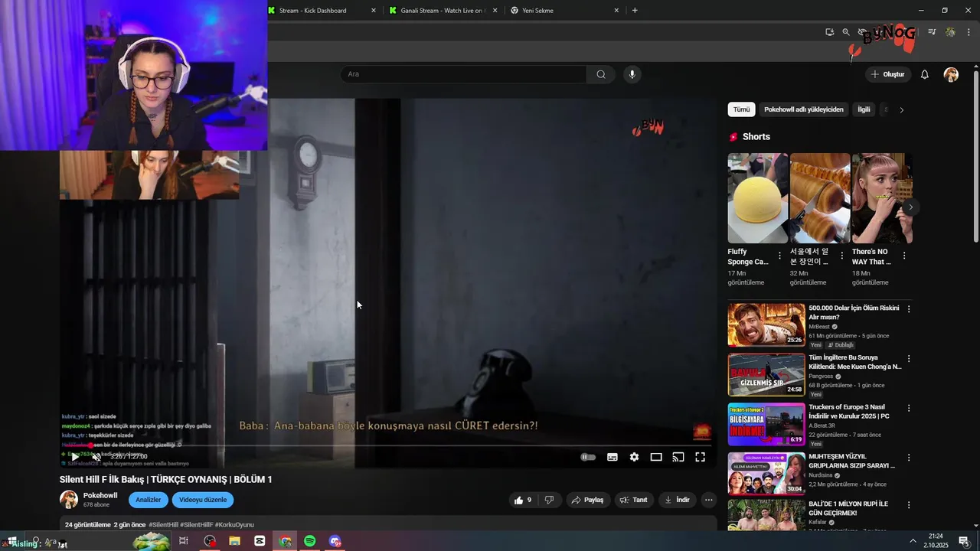Click the play button in the video player
The width and height of the screenshot is (980, 551).
[x=74, y=457]
